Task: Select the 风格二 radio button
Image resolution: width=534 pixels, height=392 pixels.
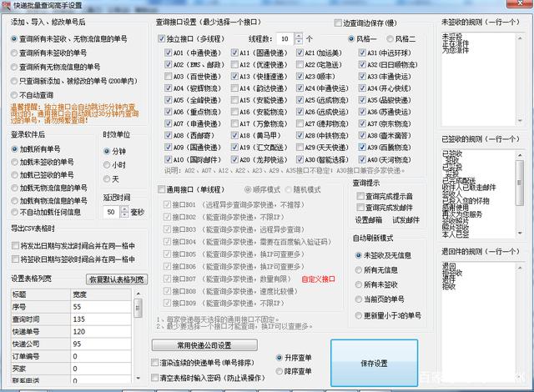Action: click(x=390, y=39)
